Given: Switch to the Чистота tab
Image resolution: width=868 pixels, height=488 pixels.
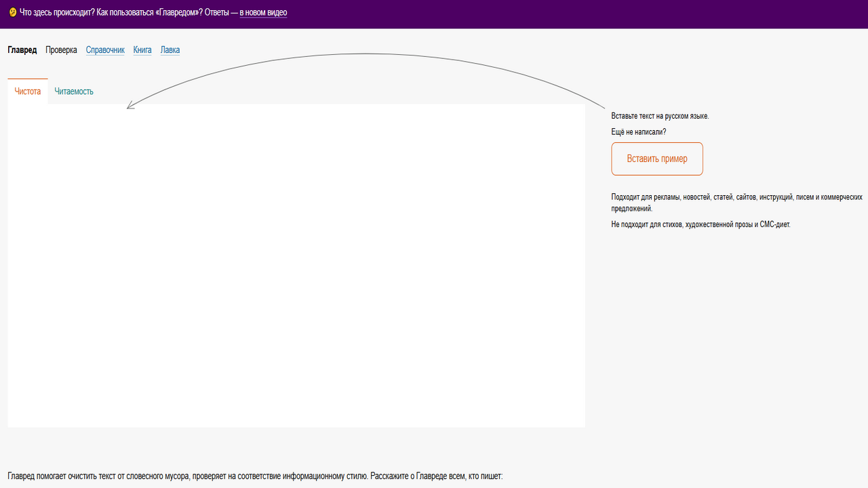Looking at the screenshot, I should tap(28, 91).
